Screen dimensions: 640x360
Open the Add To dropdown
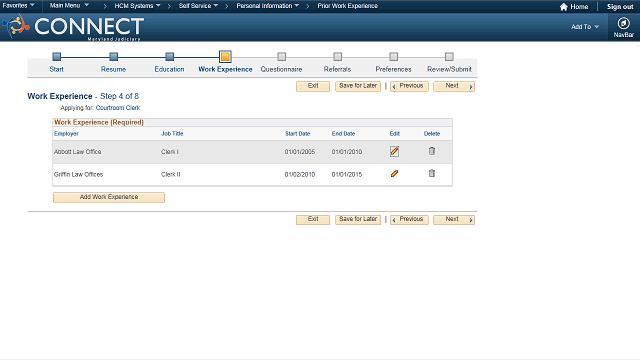[x=585, y=27]
